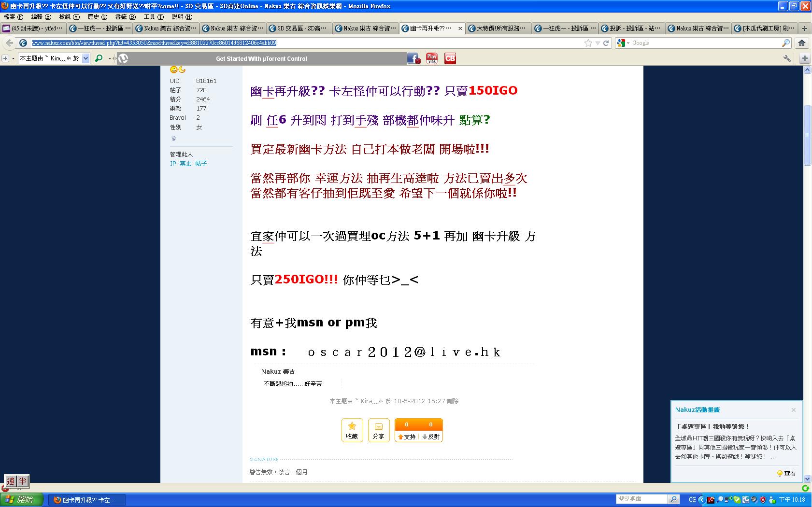
Task: Click the red CB toolbar icon
Action: pyautogui.click(x=450, y=58)
